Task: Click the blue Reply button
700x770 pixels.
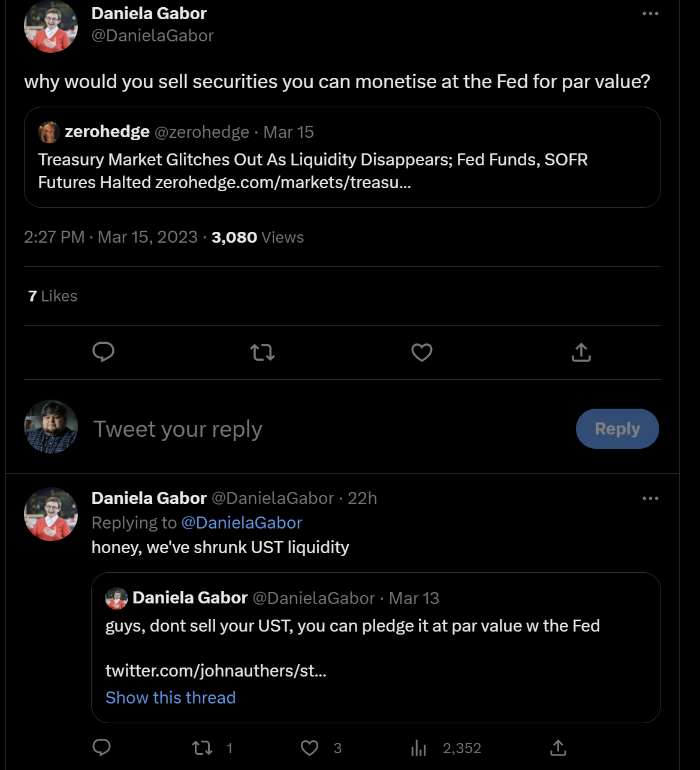Action: click(617, 428)
